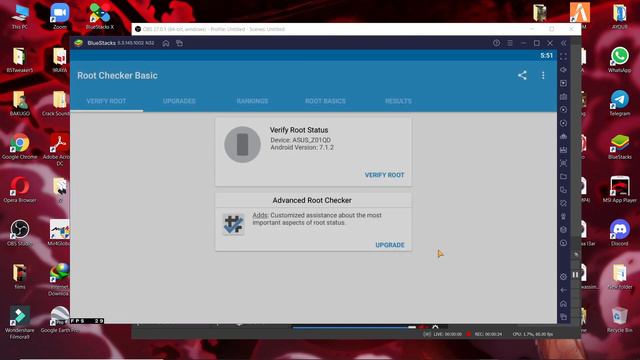Switch to the UPGRADES tab

[x=179, y=101]
